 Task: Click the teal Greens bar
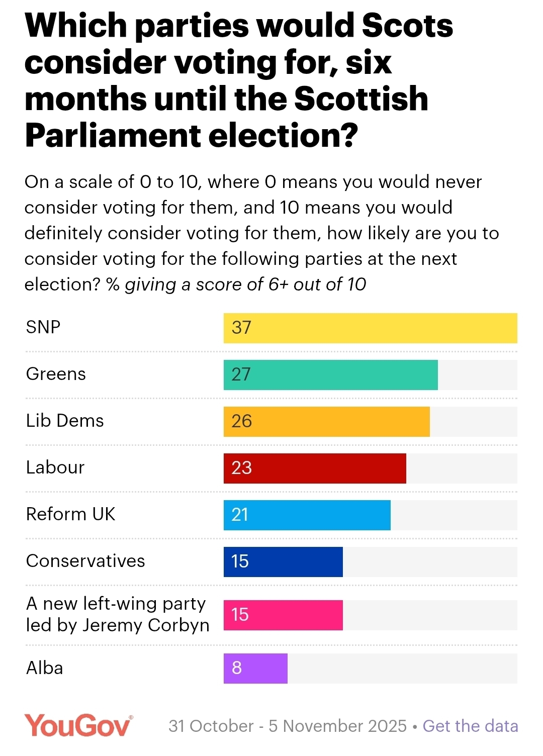[330, 374]
